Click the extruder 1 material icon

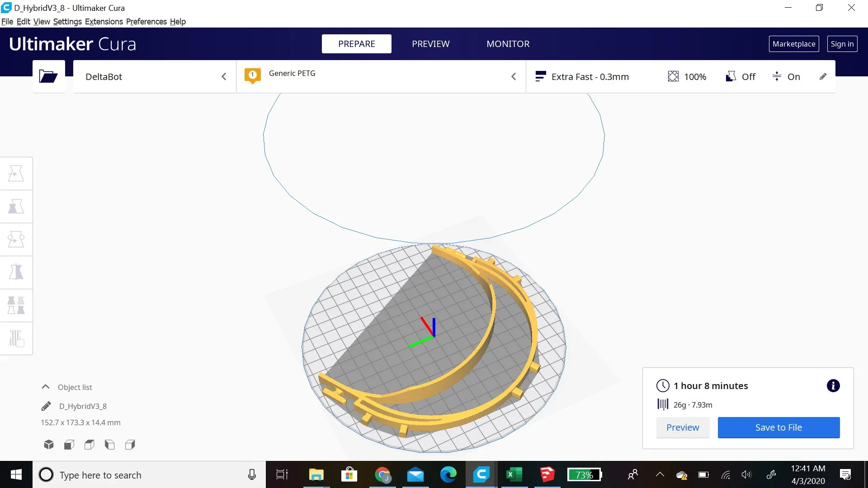tap(253, 75)
